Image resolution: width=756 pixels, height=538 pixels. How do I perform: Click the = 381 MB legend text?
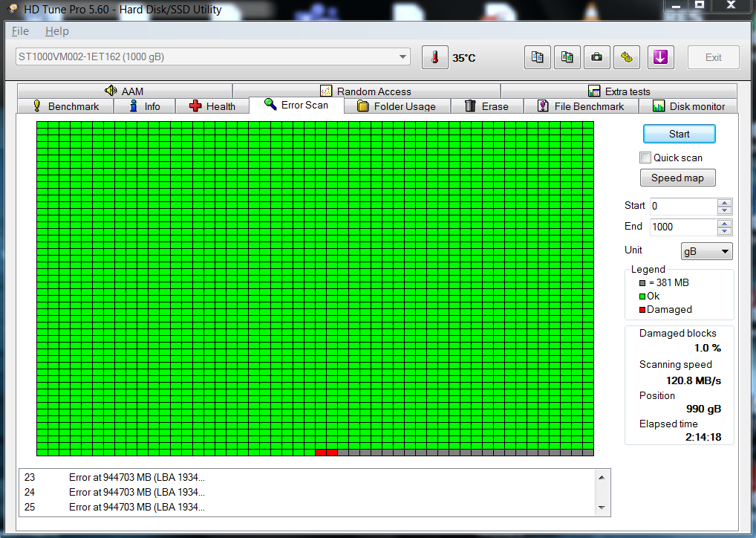(668, 283)
